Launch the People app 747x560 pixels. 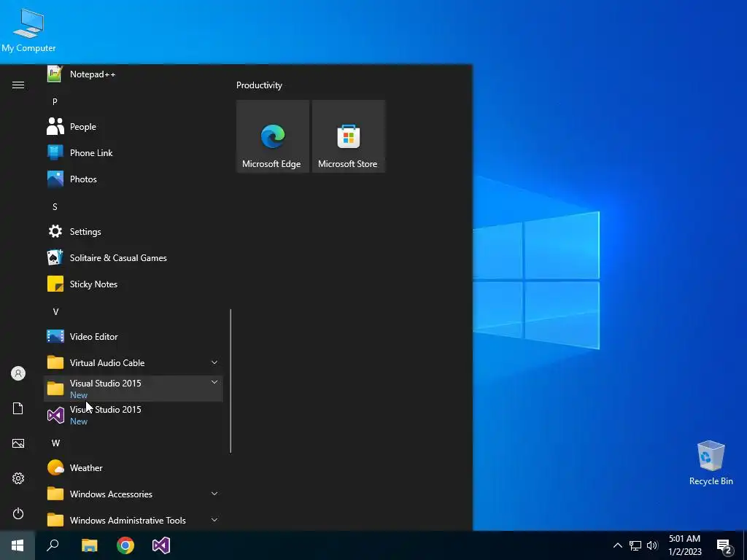[x=133, y=127]
